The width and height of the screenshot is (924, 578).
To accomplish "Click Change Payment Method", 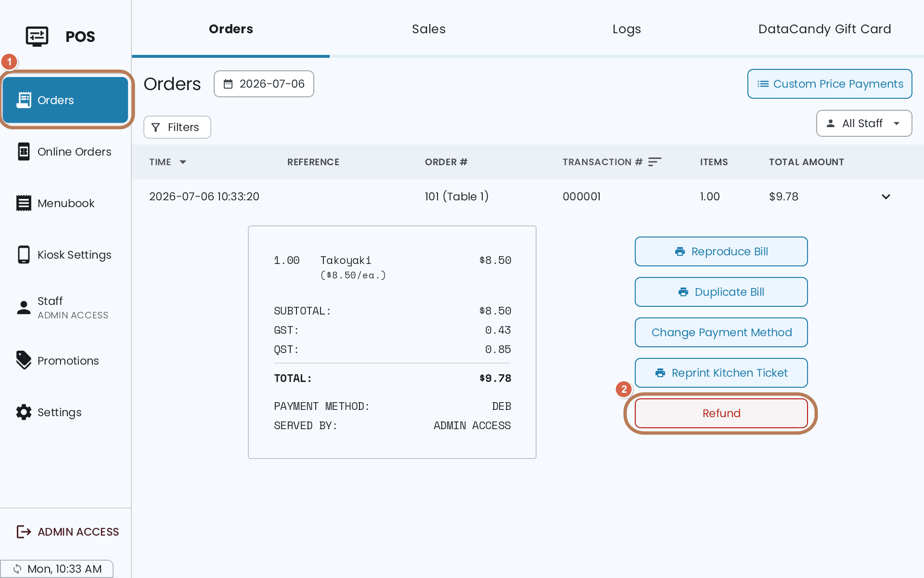I will click(721, 332).
